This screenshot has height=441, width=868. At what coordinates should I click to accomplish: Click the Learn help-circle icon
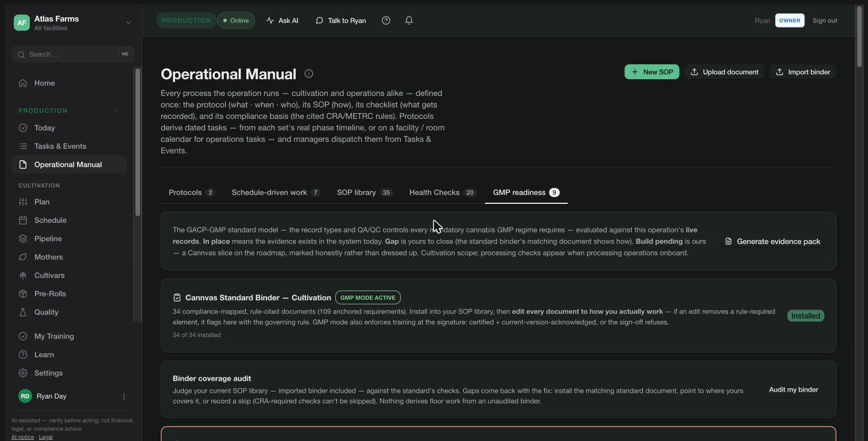click(23, 355)
